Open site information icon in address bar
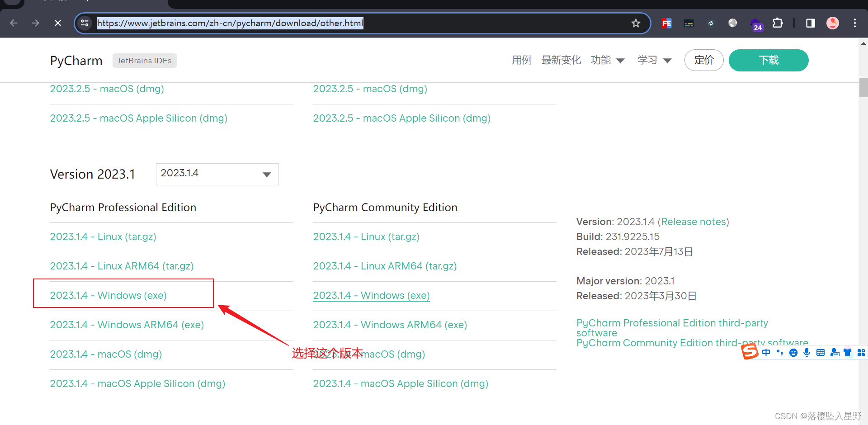Viewport: 868px width, 425px height. [85, 23]
